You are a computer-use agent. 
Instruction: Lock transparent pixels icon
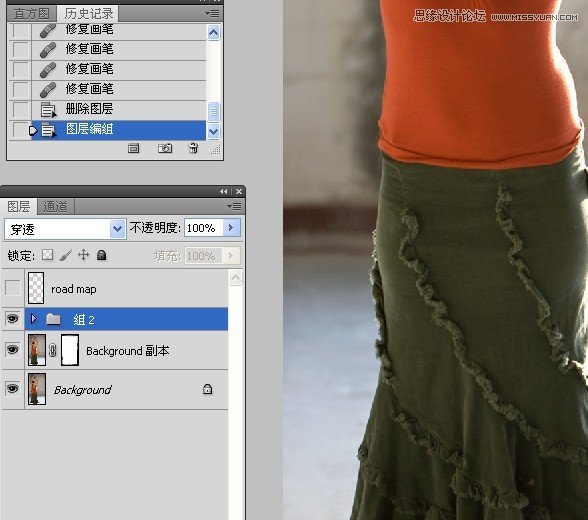point(48,255)
